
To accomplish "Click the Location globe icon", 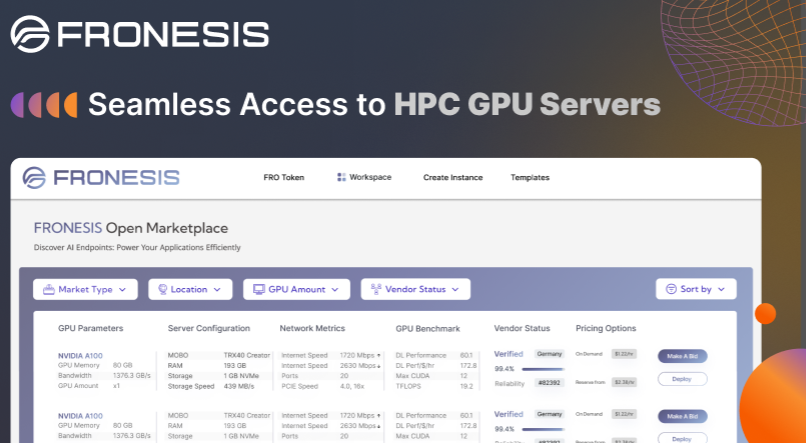I will click(x=162, y=289).
